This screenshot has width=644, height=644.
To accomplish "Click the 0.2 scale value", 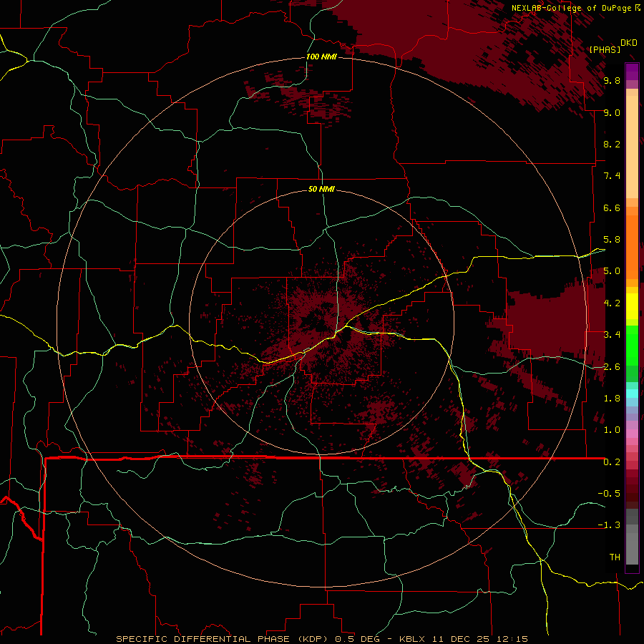I will 612,462.
